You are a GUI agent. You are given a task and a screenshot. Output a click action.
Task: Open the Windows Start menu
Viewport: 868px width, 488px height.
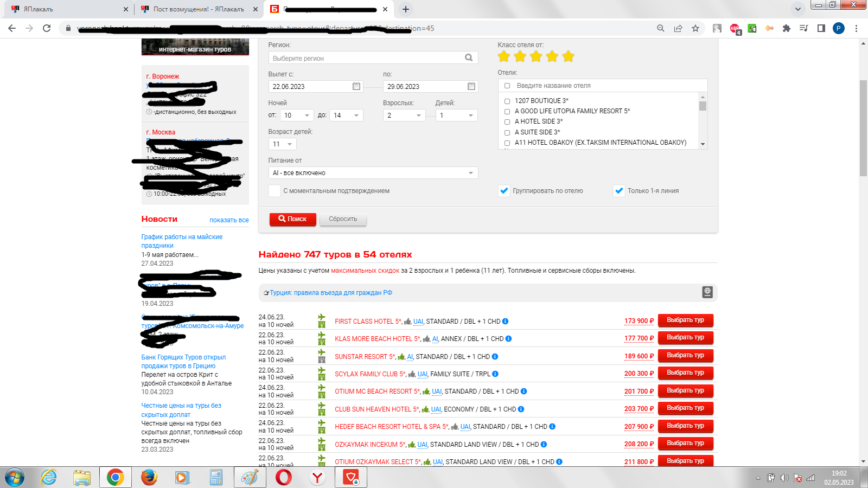coord(15,478)
